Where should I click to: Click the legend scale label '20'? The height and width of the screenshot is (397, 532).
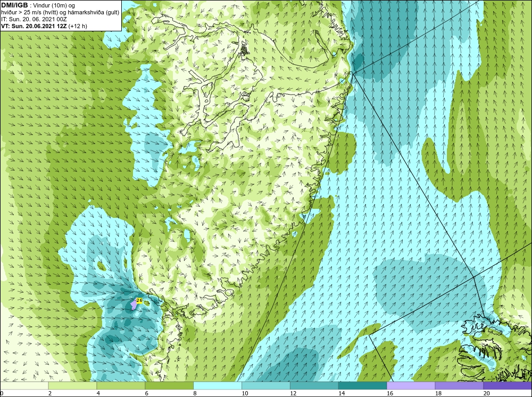pos(487,393)
